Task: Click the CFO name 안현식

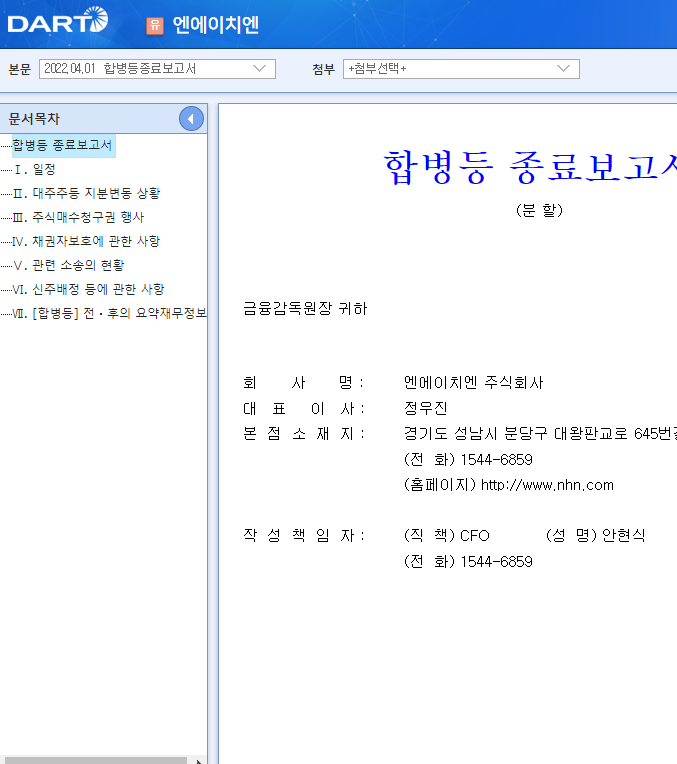Action: (x=623, y=535)
